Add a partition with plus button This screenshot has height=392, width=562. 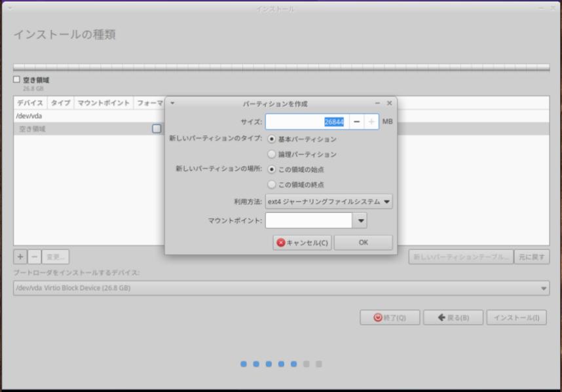(x=20, y=257)
